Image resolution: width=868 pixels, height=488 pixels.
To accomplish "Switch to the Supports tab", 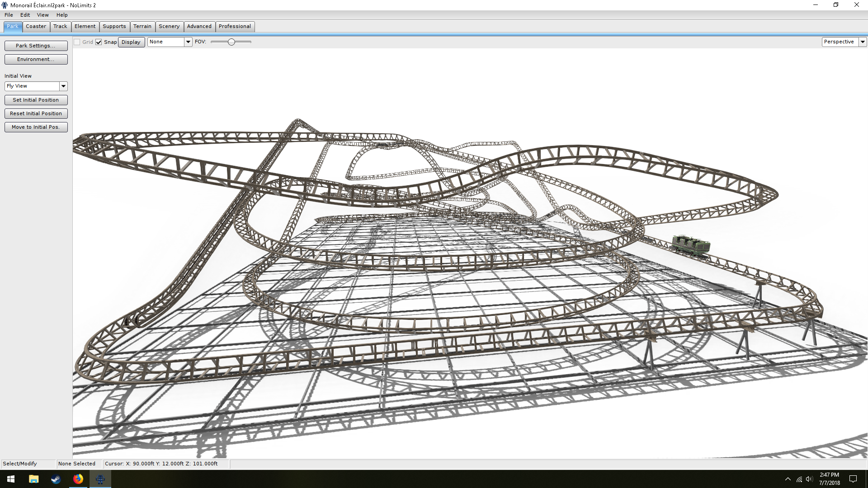I will click(114, 26).
